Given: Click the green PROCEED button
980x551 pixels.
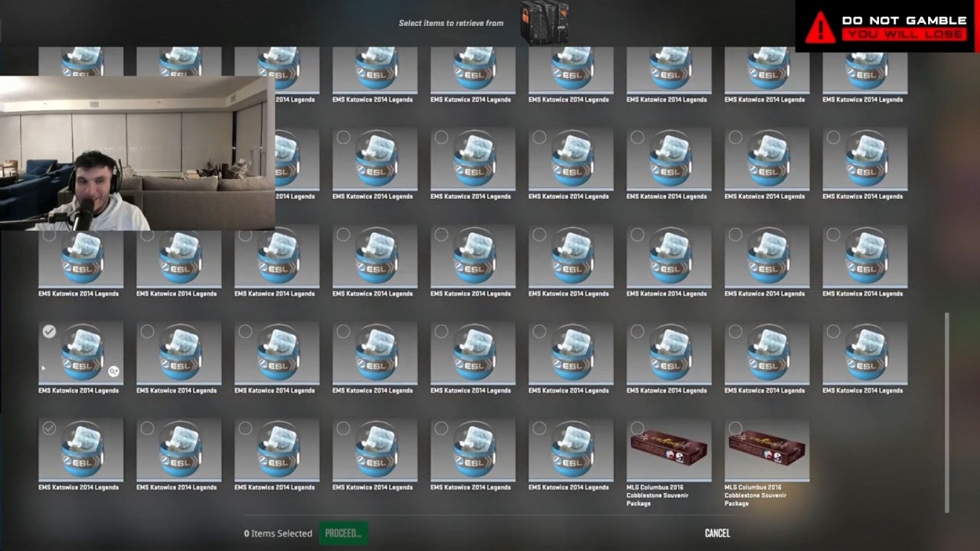Looking at the screenshot, I should coord(343,533).
